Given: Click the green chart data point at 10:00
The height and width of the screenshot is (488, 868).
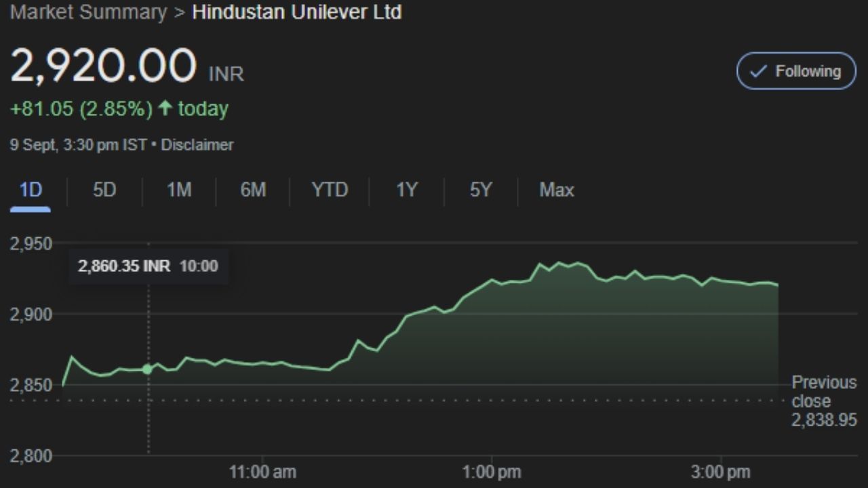Looking at the screenshot, I should 147,369.
